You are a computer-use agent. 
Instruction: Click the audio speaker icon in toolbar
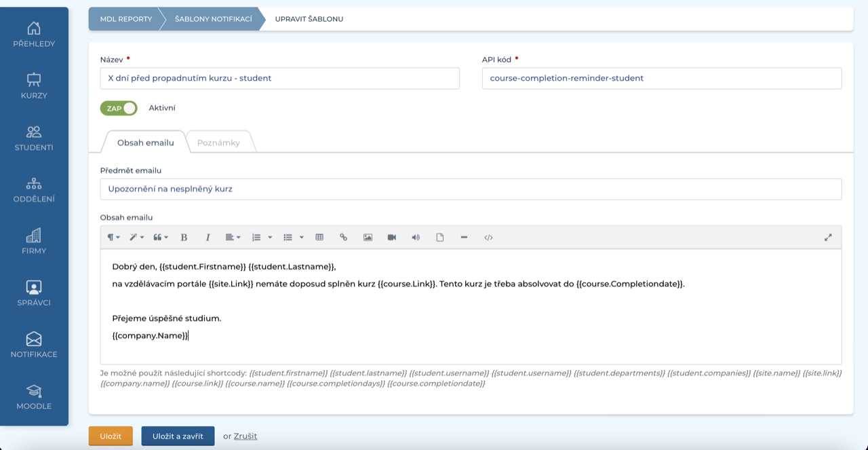(416, 238)
